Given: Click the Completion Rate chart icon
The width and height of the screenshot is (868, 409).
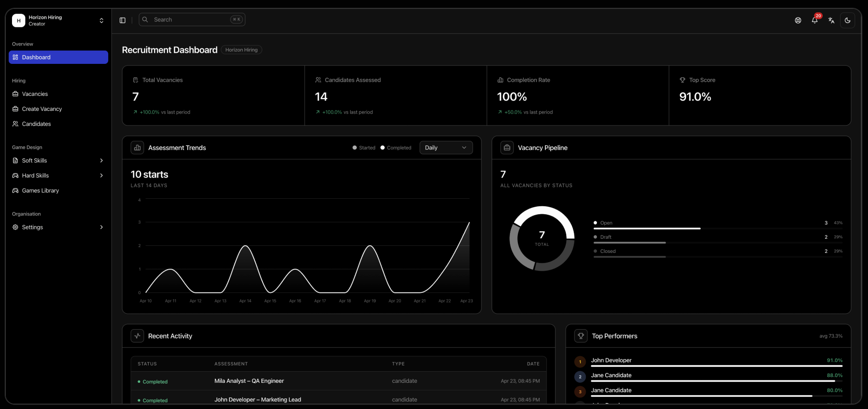Looking at the screenshot, I should coord(500,80).
